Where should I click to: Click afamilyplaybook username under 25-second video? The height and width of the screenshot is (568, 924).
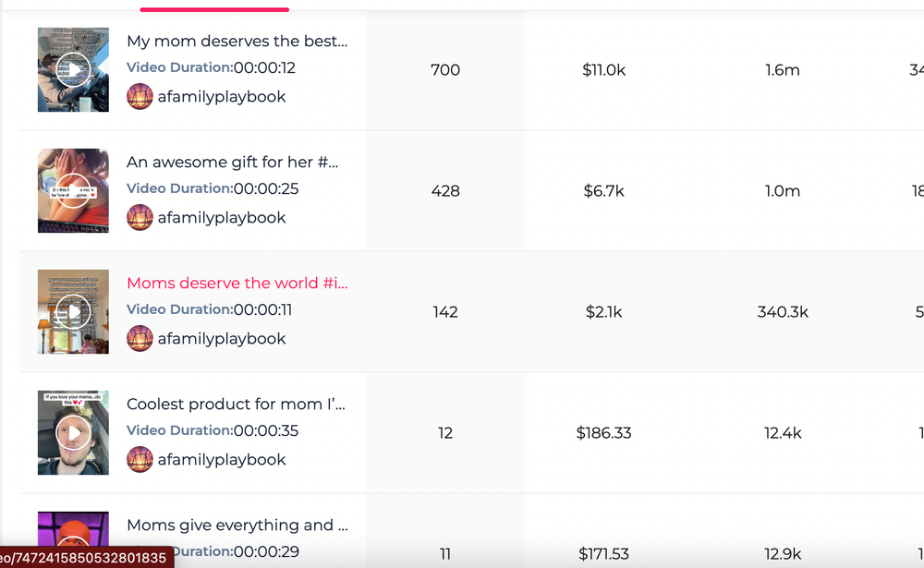click(x=222, y=217)
